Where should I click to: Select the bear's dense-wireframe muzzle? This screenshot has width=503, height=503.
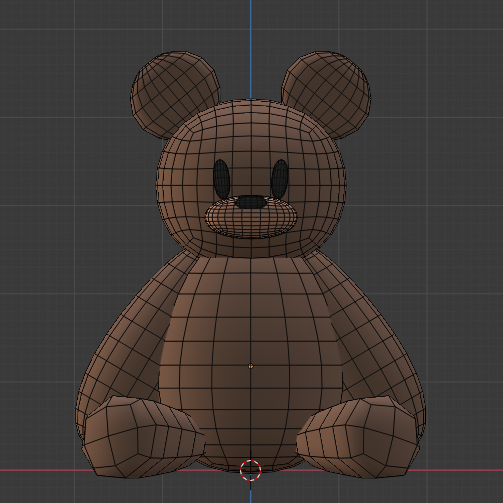[x=251, y=222]
